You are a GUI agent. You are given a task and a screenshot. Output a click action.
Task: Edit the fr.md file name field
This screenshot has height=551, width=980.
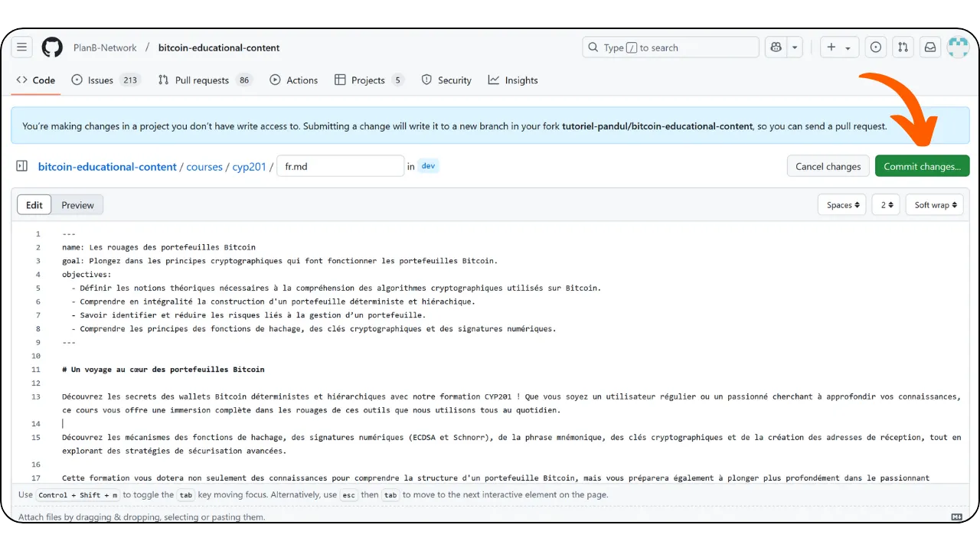tap(340, 166)
